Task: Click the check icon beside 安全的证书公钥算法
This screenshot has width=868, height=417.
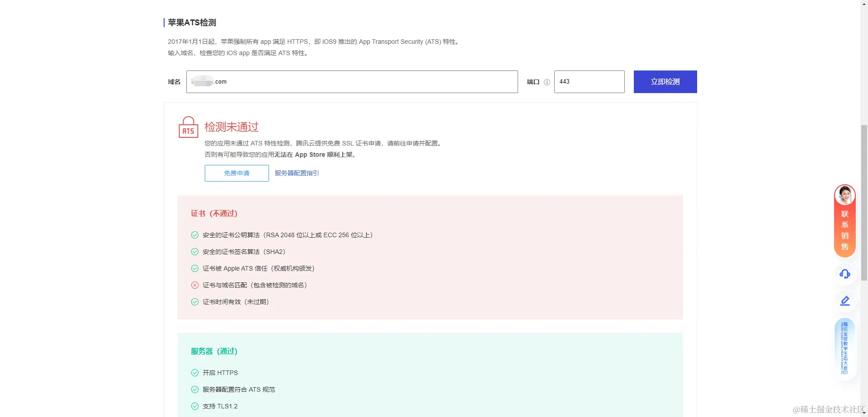Action: click(195, 235)
